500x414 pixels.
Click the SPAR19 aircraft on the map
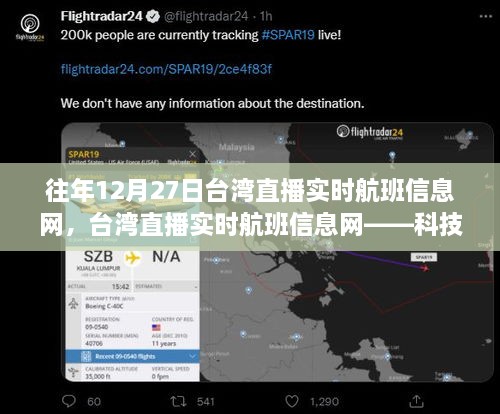tap(424, 267)
